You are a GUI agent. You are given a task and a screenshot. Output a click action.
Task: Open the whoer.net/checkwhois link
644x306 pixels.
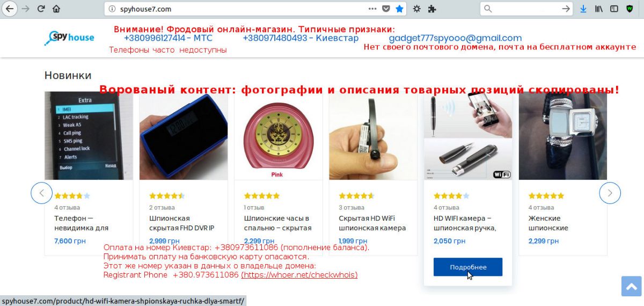click(x=299, y=275)
